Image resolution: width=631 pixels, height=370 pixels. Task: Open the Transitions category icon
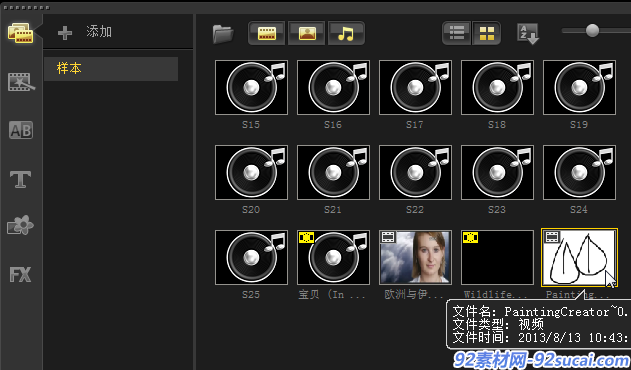click(x=21, y=82)
